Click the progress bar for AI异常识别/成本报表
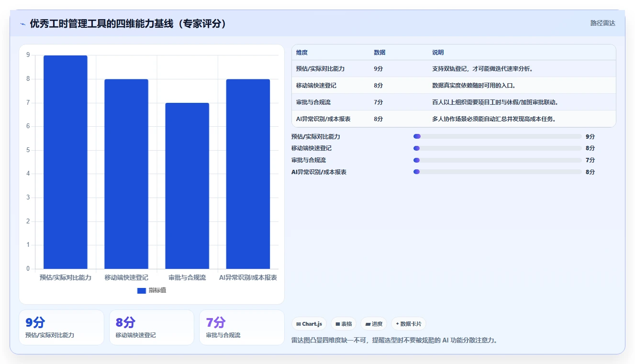 click(x=498, y=172)
